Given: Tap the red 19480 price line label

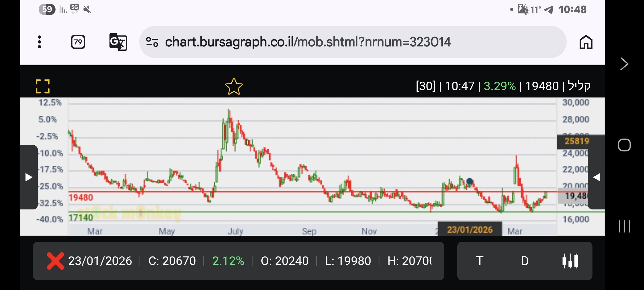Looking at the screenshot, I should coord(81,198).
